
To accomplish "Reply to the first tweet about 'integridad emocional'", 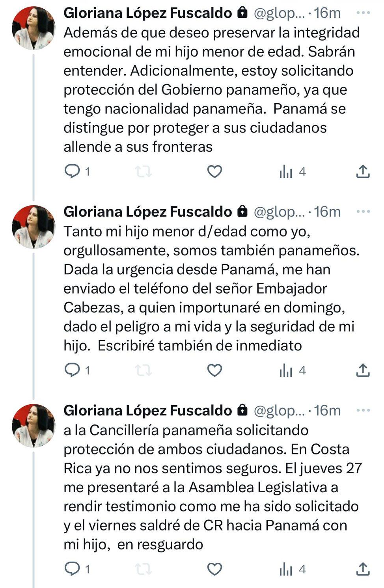I will coord(72,172).
